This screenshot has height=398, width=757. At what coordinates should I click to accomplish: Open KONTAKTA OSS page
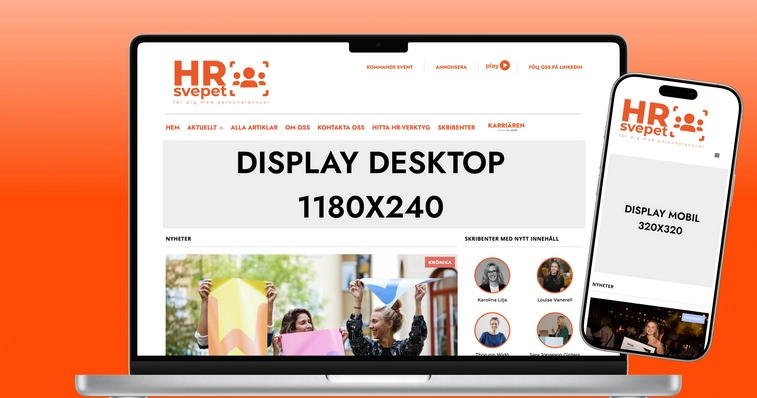341,128
